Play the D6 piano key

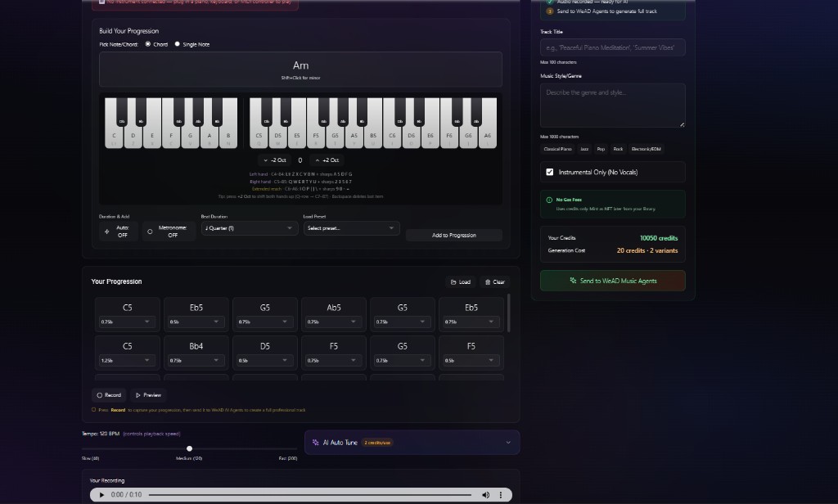[x=411, y=137]
